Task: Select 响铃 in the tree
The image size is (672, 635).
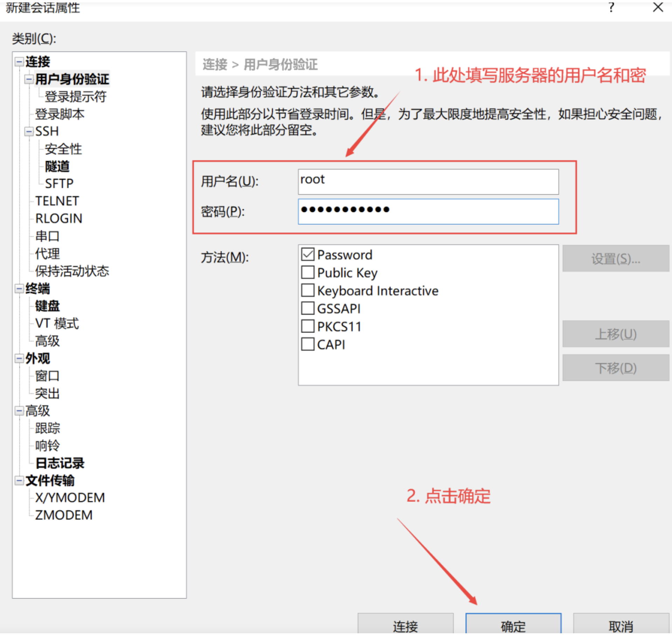Action: pos(47,446)
